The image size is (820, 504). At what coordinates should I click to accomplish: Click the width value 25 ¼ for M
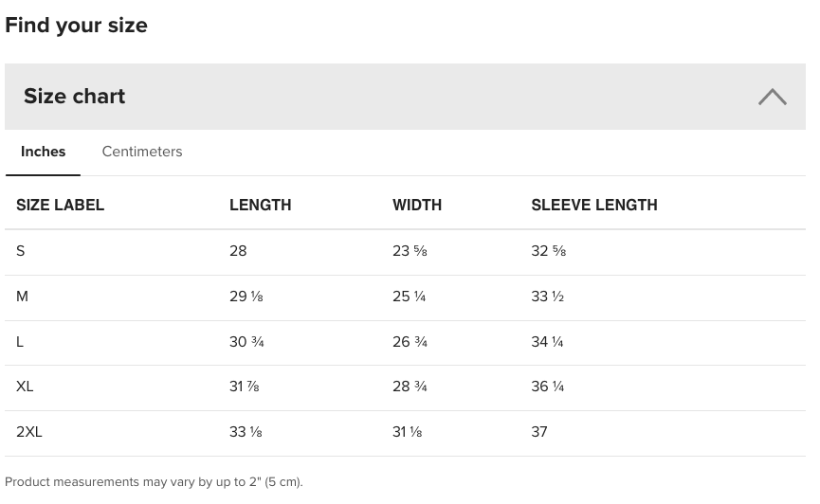410,297
